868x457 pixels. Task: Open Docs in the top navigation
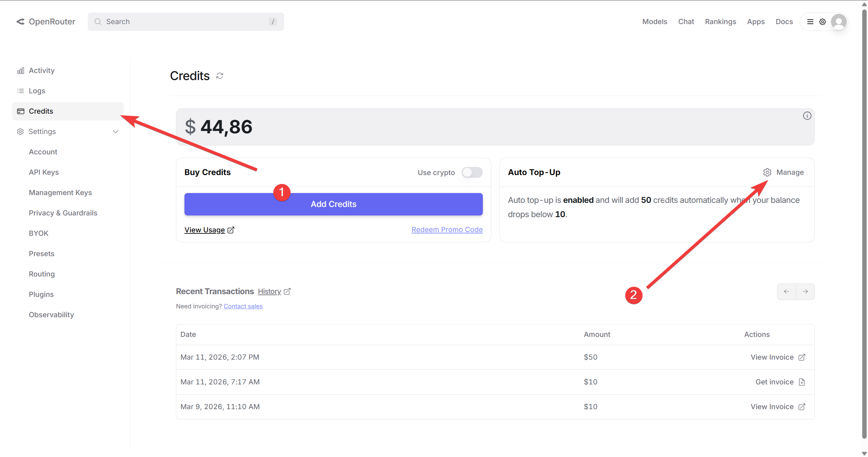click(784, 22)
